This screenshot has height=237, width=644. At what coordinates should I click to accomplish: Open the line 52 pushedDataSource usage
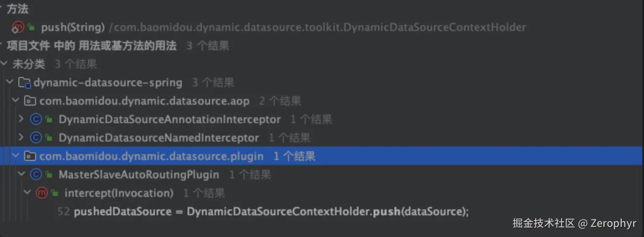270,212
